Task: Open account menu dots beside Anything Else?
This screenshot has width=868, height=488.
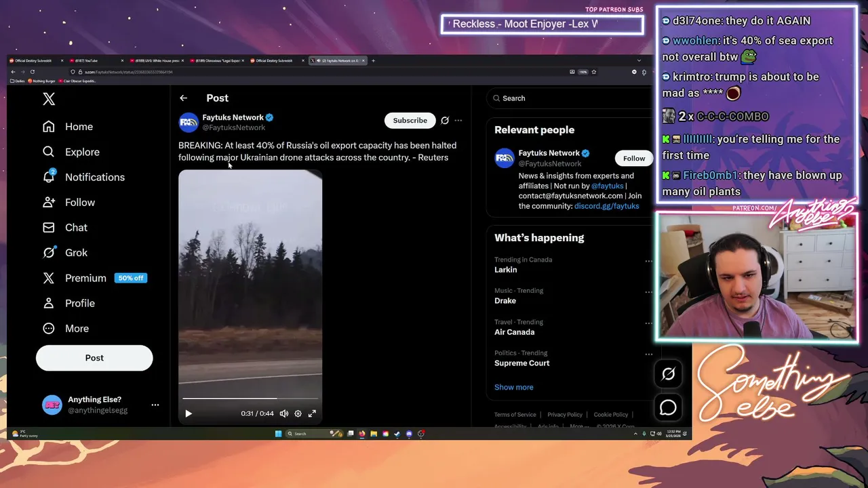Action: click(155, 405)
